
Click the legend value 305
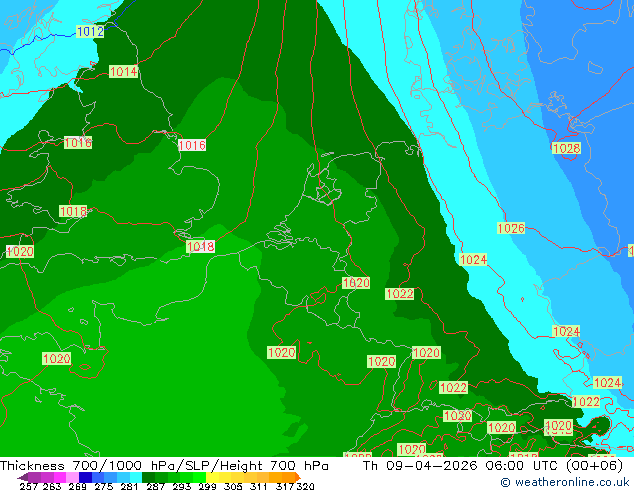(233, 486)
